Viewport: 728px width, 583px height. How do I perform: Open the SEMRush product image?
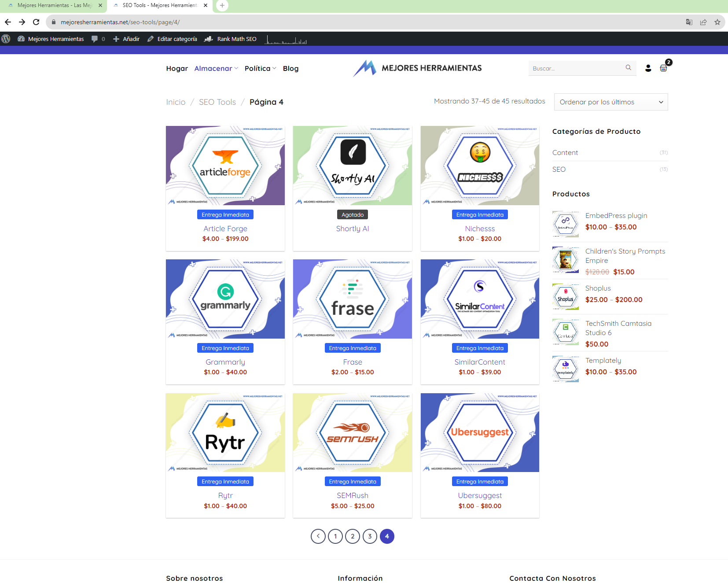click(353, 432)
